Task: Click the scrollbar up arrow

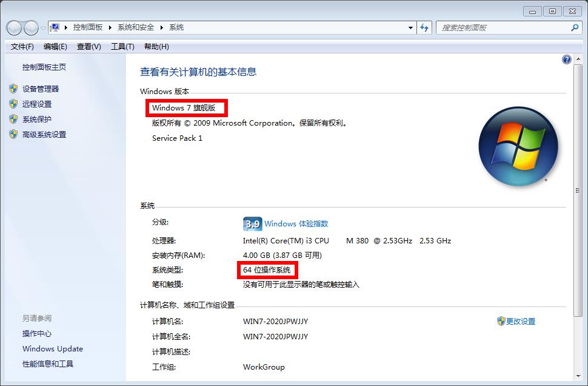Action: pos(578,59)
